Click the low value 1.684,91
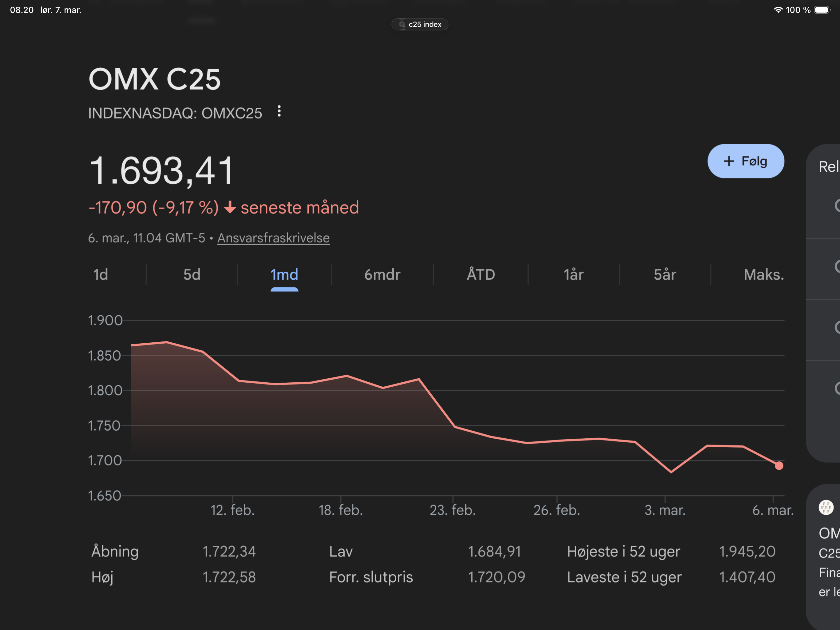The image size is (840, 630). pos(494,551)
